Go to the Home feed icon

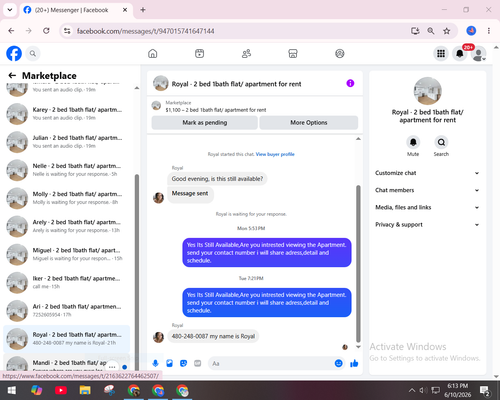pyautogui.click(x=153, y=53)
